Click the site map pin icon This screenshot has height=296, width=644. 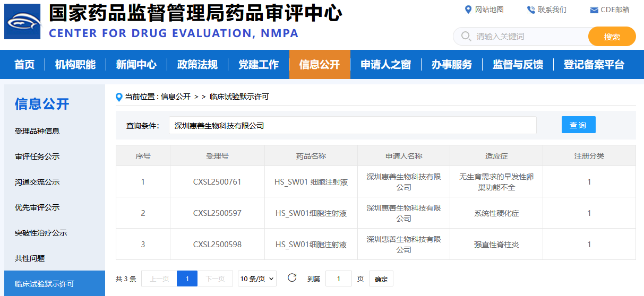468,10
